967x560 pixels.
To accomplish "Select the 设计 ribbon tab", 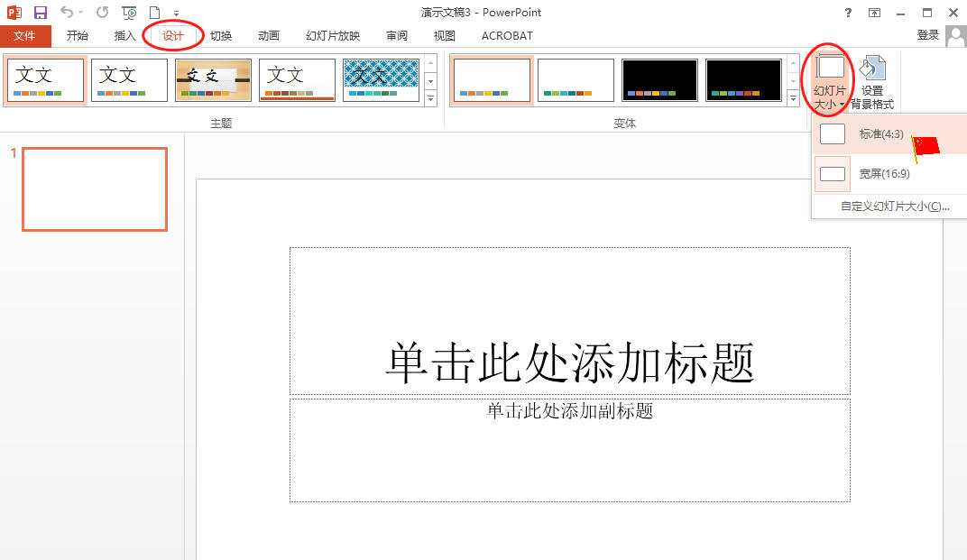I will pos(172,36).
